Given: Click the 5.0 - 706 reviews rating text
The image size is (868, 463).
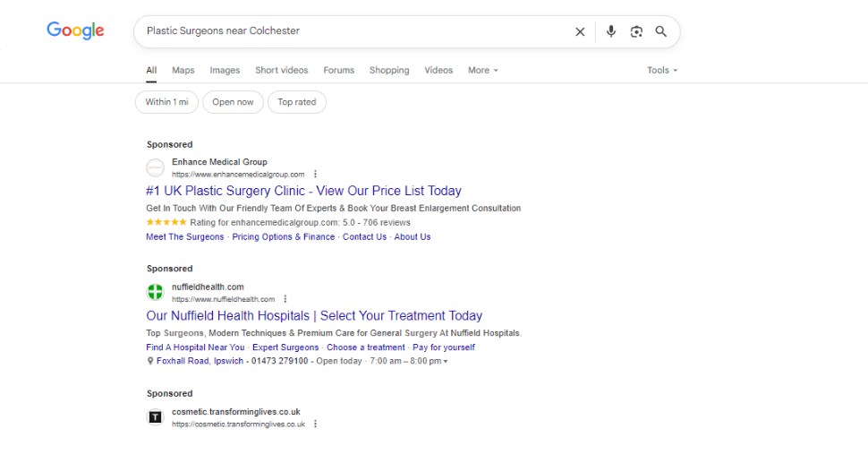Looking at the screenshot, I should tap(377, 223).
